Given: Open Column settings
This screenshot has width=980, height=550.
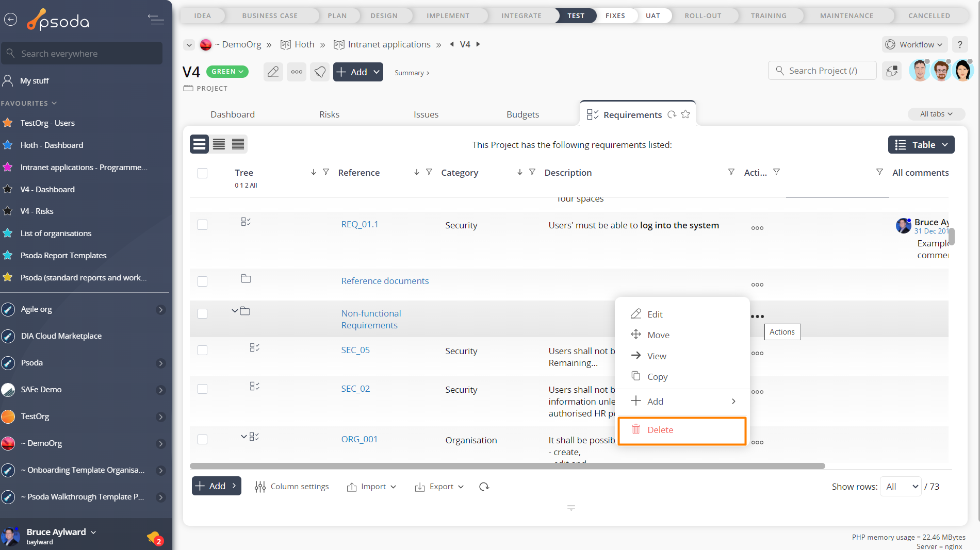Looking at the screenshot, I should pyautogui.click(x=291, y=487).
